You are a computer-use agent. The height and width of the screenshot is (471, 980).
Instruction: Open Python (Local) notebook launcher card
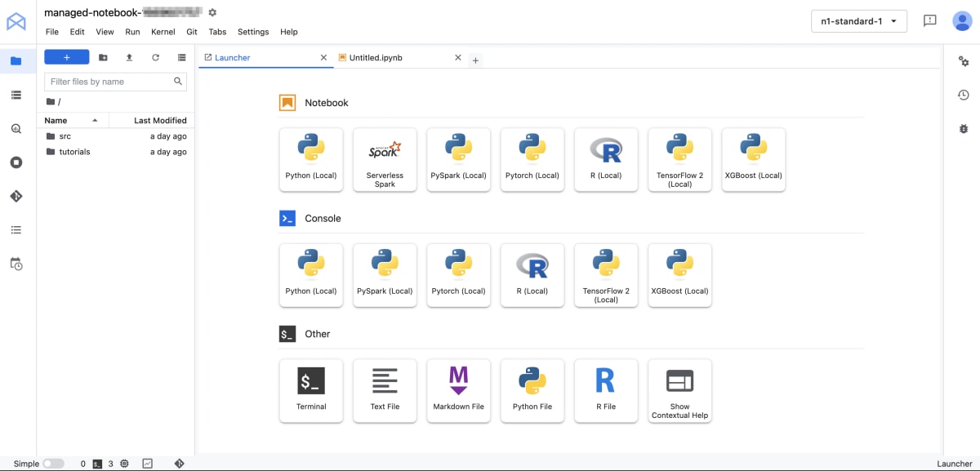tap(311, 160)
